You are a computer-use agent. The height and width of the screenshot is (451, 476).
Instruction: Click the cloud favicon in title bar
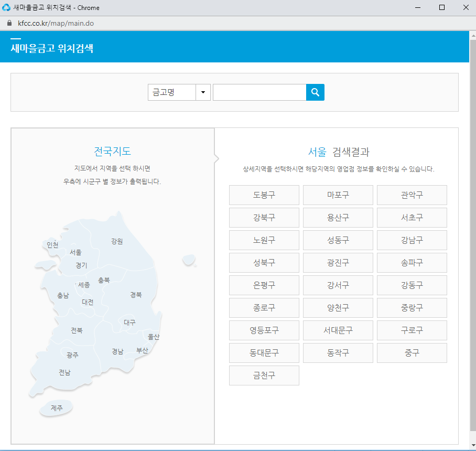pos(6,7)
